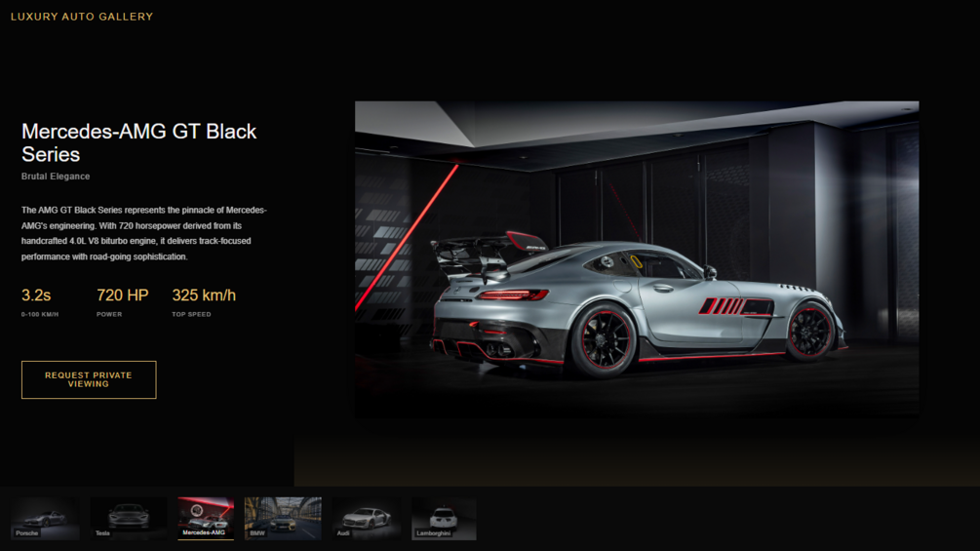Click the TOP SPEED stat label

click(191, 314)
